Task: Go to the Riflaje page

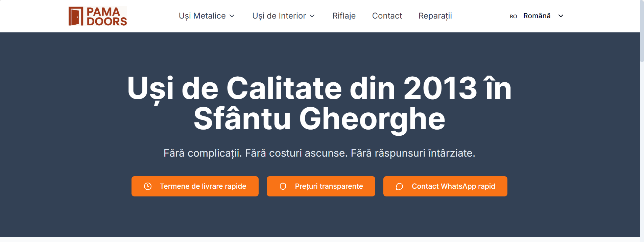Action: (344, 16)
